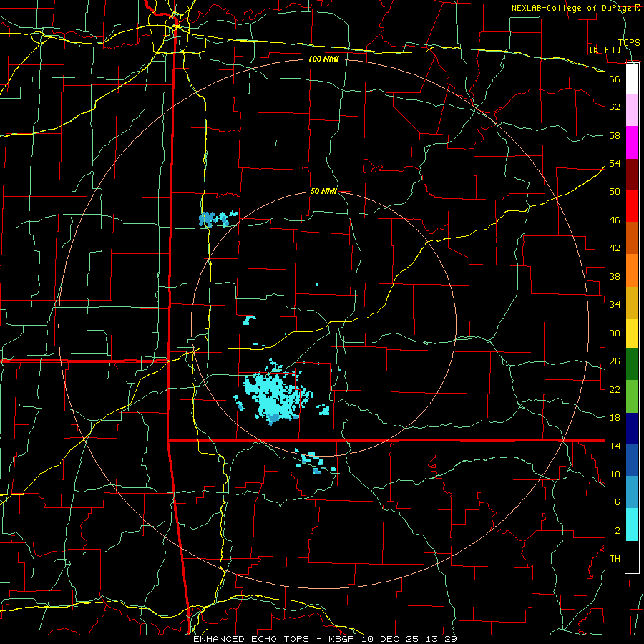
Task: Click the '54' legend value
Action: tap(615, 163)
